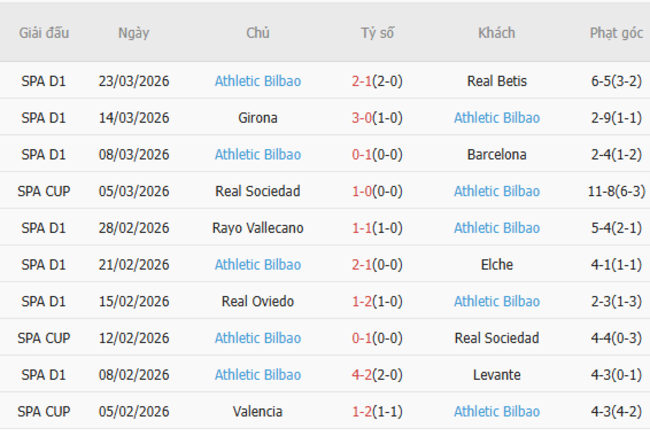Select the 21/02/2026 date cell
The width and height of the screenshot is (650, 436).
133,265
